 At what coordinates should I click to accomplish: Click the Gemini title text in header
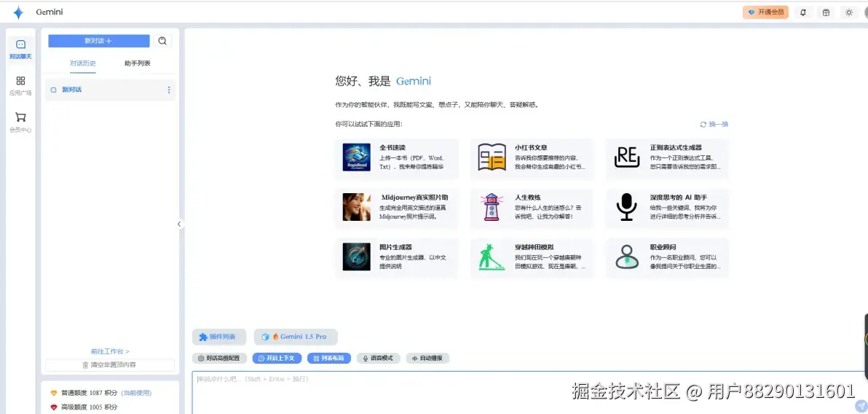coord(50,12)
